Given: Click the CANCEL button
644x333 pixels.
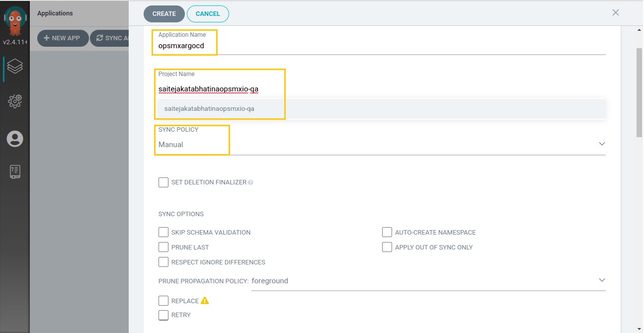Looking at the screenshot, I should (208, 14).
